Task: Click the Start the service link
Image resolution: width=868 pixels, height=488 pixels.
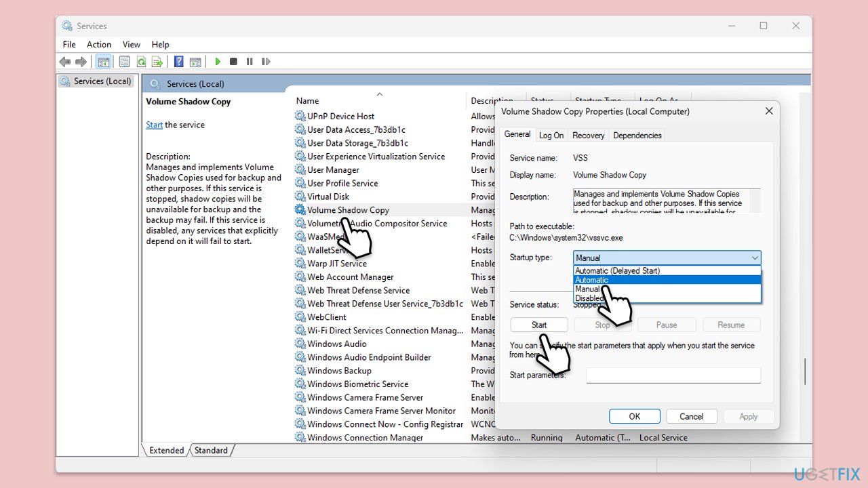Action: [x=154, y=125]
